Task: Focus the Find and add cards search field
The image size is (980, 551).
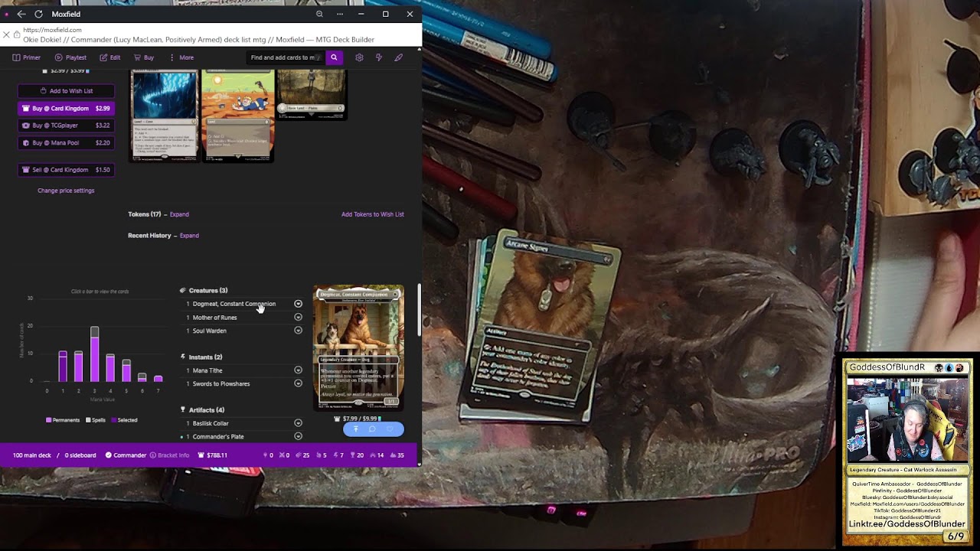Action: [285, 57]
